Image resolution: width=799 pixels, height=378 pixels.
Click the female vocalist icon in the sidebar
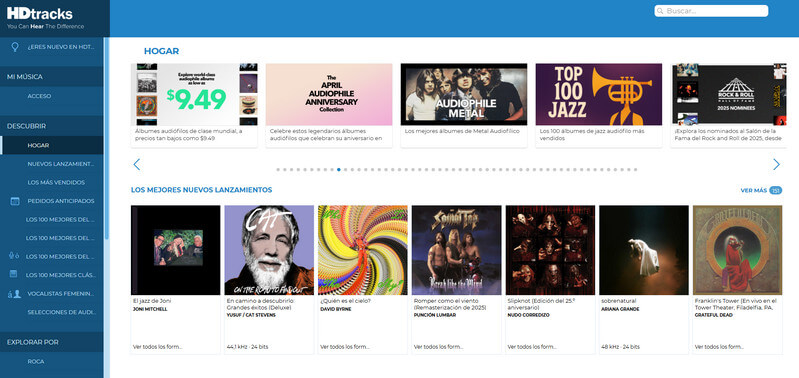(14, 293)
